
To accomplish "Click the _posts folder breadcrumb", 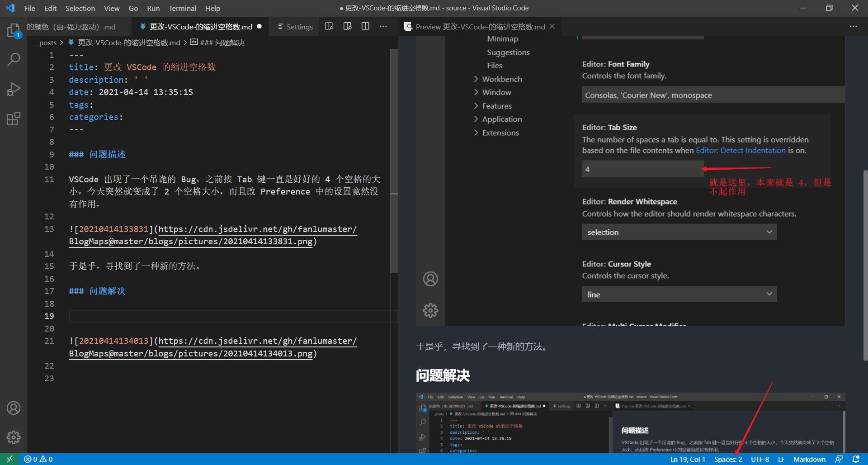I will 47,43.
